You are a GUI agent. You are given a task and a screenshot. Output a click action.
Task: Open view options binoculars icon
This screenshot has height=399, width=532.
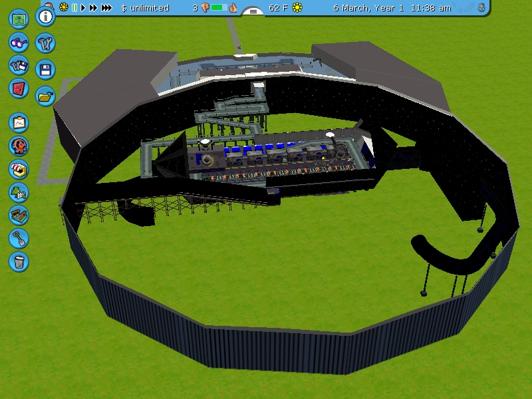tap(19, 43)
